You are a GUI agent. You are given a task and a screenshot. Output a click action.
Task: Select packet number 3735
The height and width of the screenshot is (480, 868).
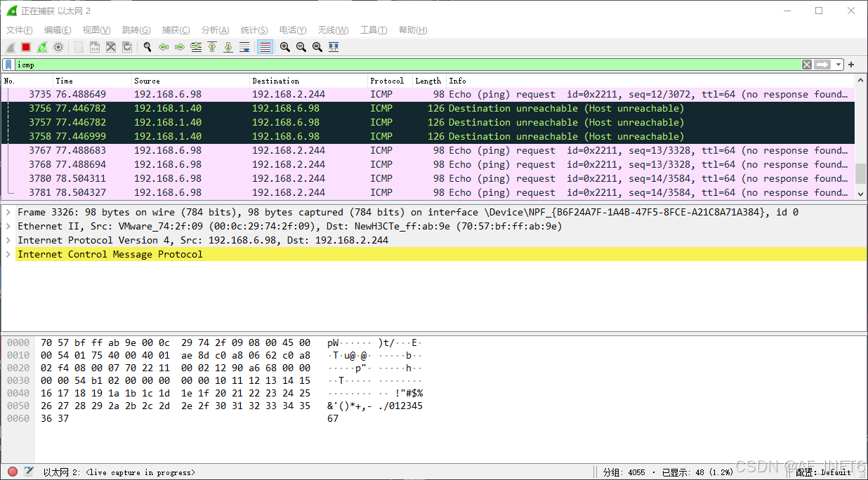(428, 94)
